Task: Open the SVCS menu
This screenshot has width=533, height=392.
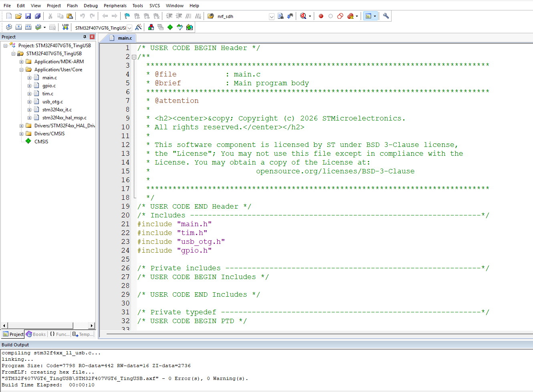Action: 155,6
